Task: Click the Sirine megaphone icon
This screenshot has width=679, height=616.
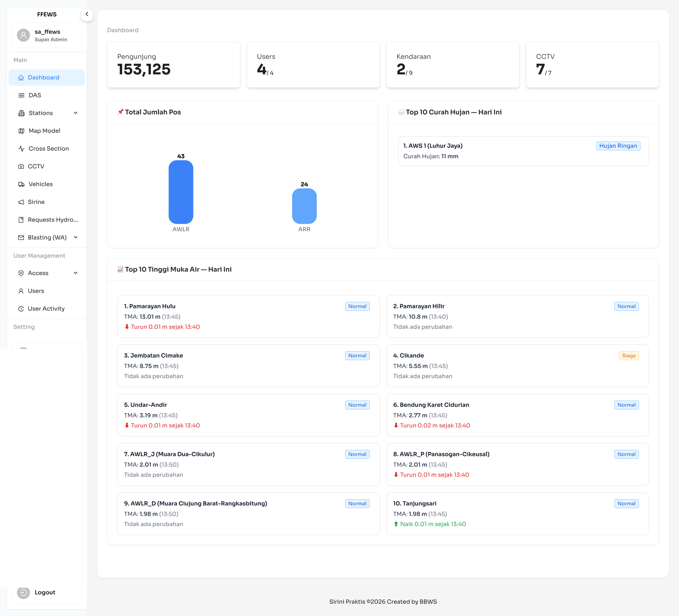Action: tap(21, 202)
